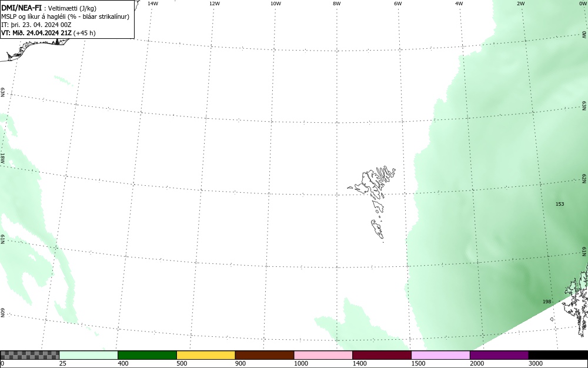Click the legend value '0'
This screenshot has height=368, width=588.
2,363
